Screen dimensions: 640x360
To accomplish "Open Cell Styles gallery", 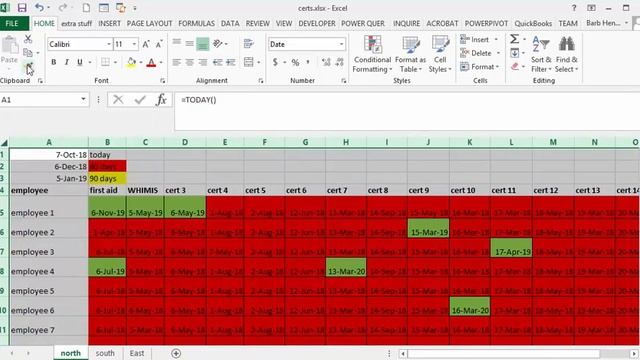I will coord(440,54).
